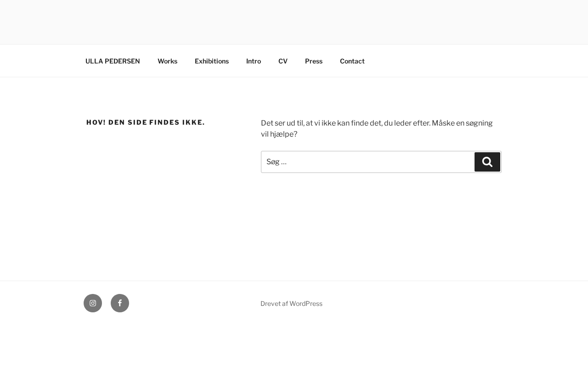
Task: Click the magnifying glass search button
Action: coord(487,162)
